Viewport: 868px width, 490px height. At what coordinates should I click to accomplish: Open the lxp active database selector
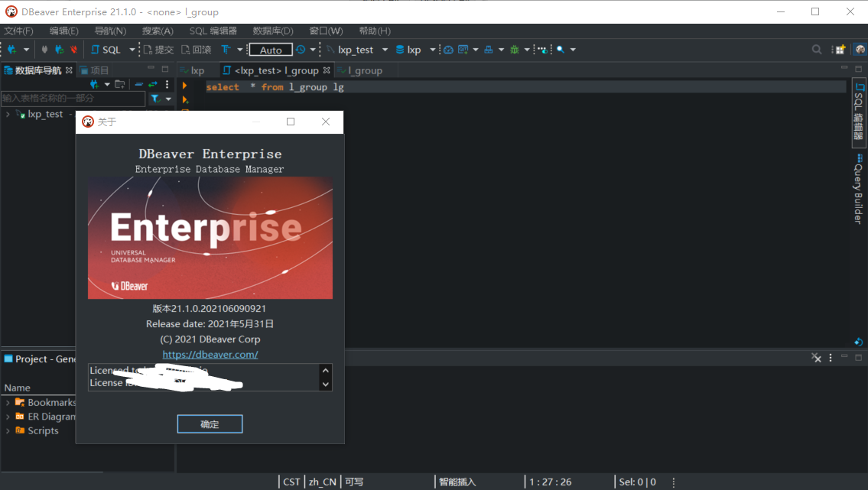click(x=415, y=50)
